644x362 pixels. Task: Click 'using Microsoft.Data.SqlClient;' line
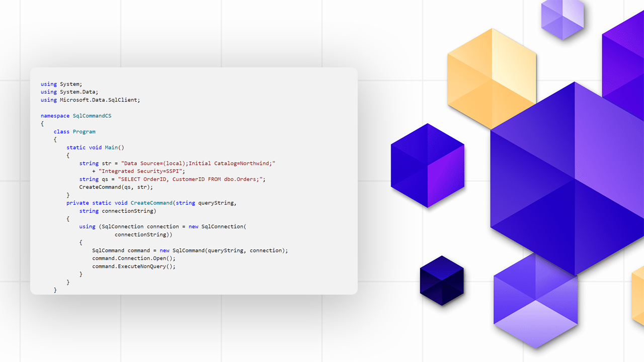coord(90,100)
